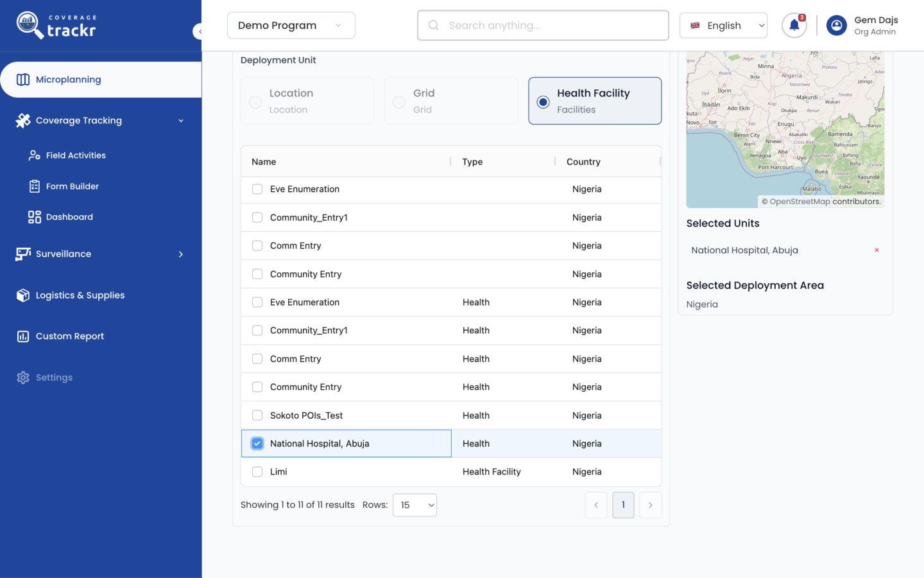Screen dimensions: 924x578
Task: Sort by the Type column header
Action: pyautogui.click(x=472, y=162)
